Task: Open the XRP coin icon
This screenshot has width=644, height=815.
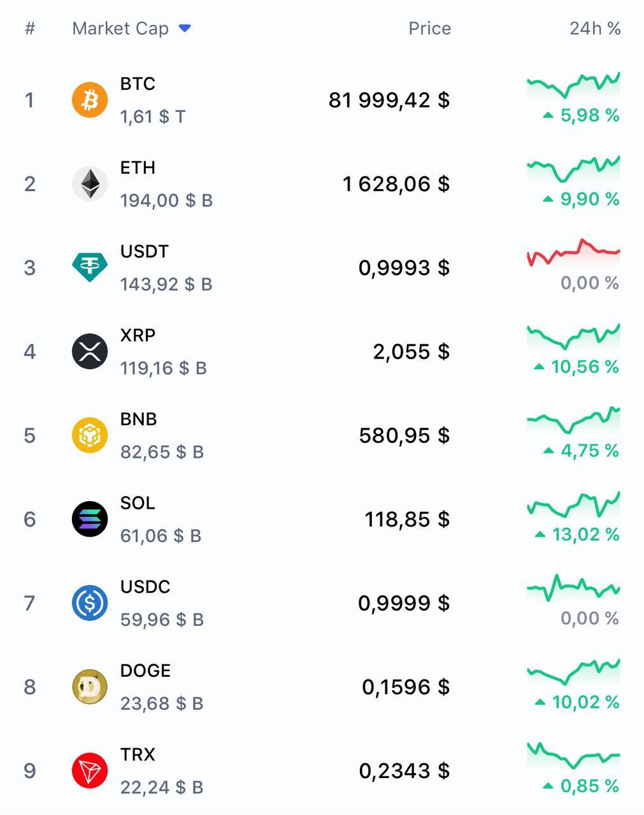Action: pyautogui.click(x=90, y=351)
